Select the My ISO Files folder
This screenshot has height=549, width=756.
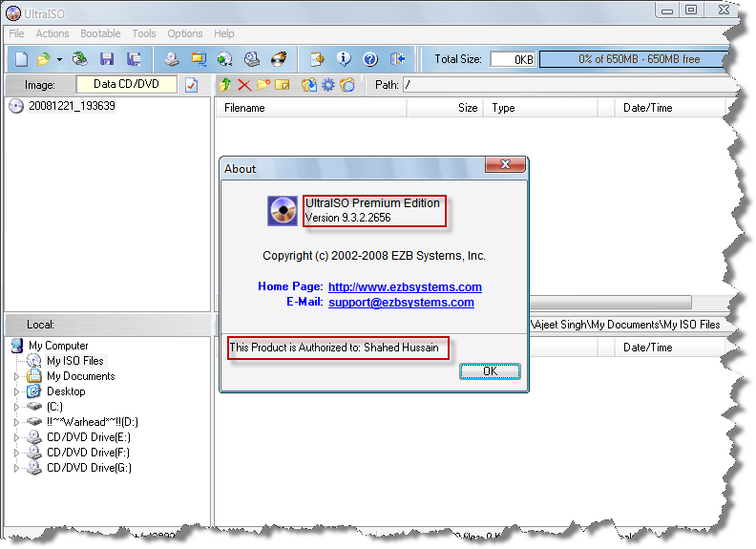coord(75,361)
